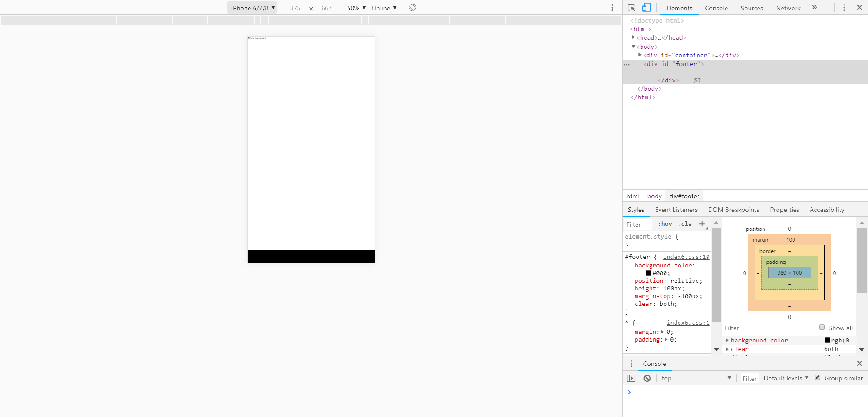Toggle the device toolbar icon
Screen dimensions: 868x417
pos(646,7)
